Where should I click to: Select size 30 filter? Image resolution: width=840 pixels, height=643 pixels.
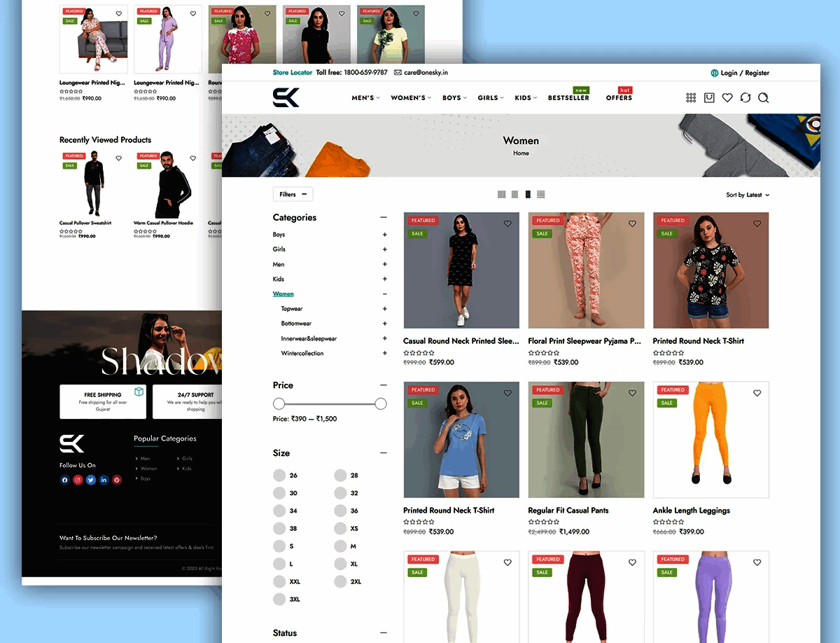coord(279,493)
